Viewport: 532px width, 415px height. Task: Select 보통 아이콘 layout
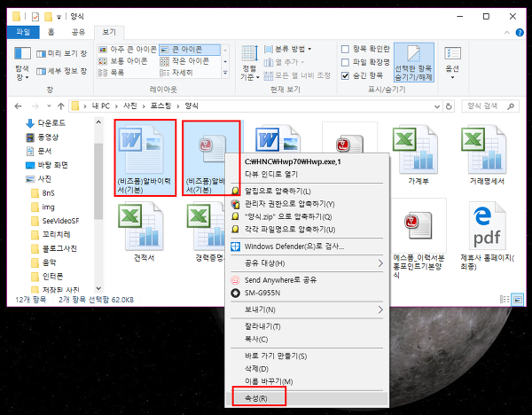tap(123, 61)
